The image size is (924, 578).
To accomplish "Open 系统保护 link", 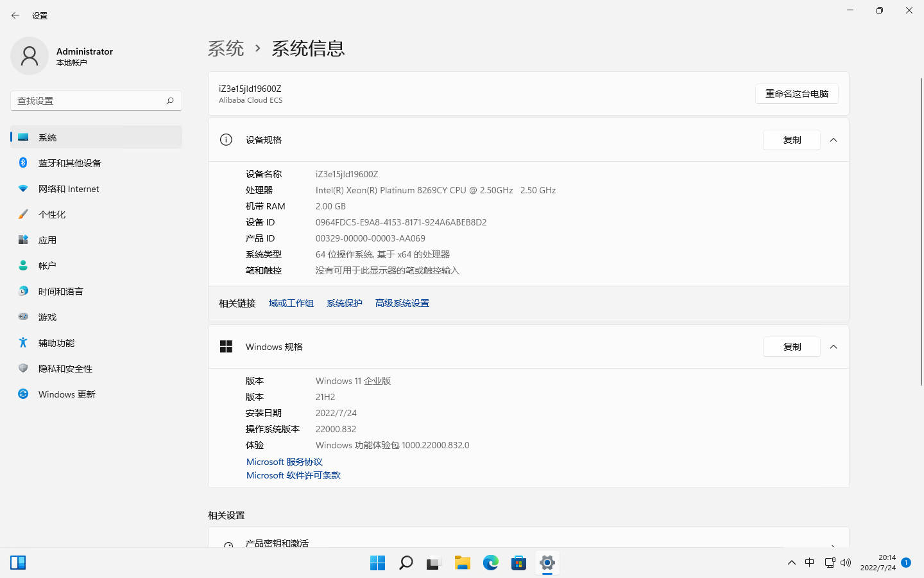I will click(x=345, y=303).
